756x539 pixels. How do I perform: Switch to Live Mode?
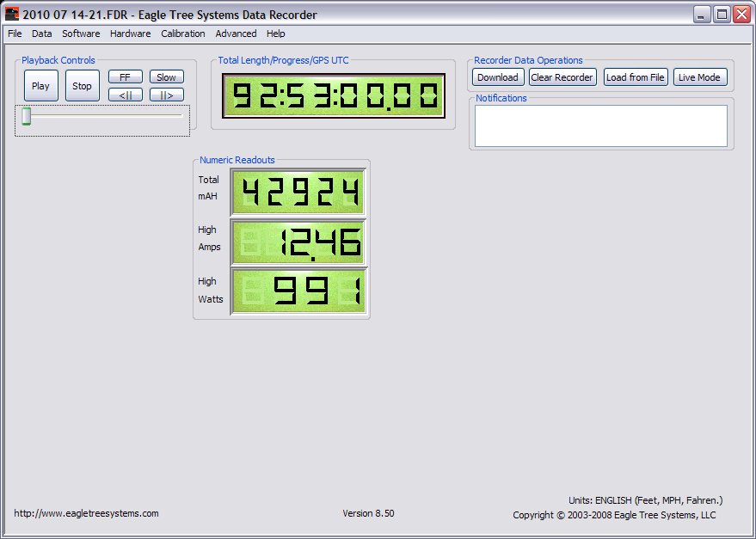(x=699, y=77)
